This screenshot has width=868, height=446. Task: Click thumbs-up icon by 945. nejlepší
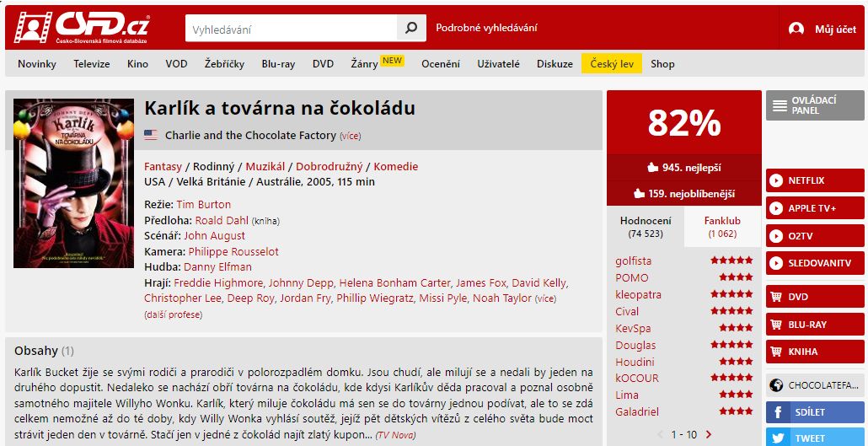652,167
